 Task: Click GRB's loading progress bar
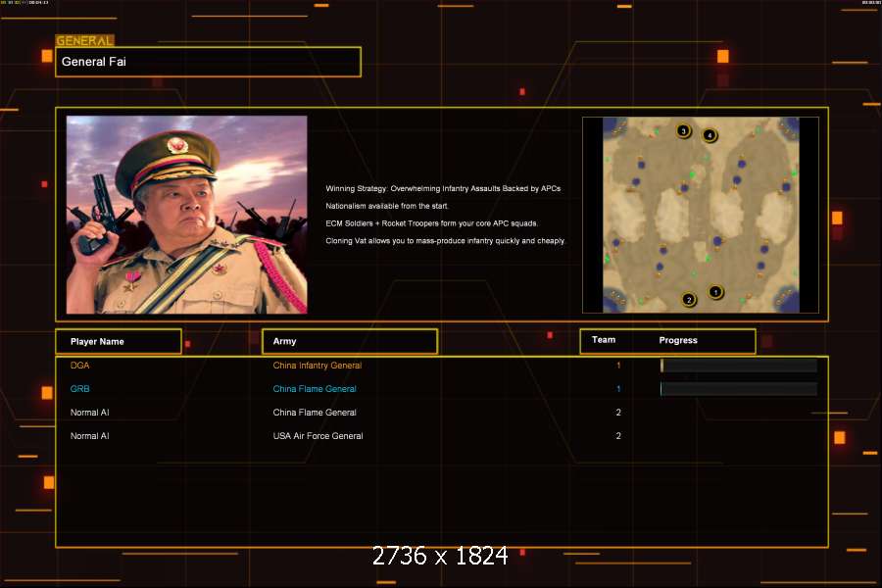739,389
